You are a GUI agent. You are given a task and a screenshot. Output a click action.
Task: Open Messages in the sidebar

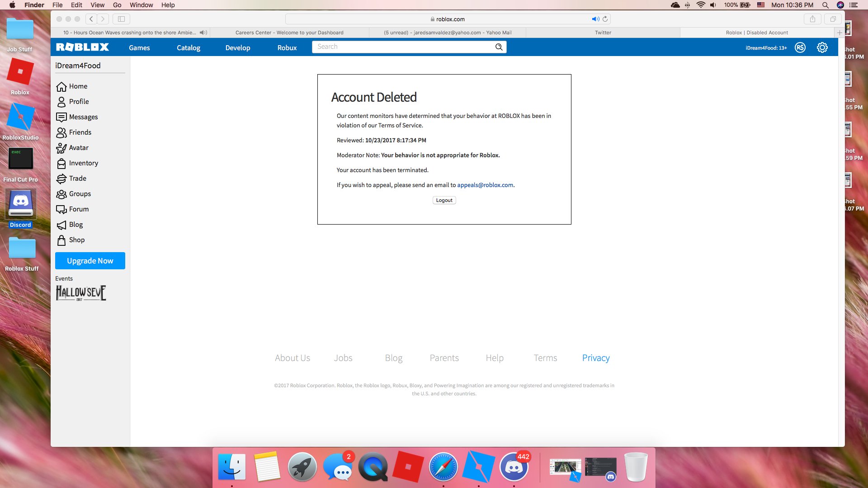[x=83, y=117]
